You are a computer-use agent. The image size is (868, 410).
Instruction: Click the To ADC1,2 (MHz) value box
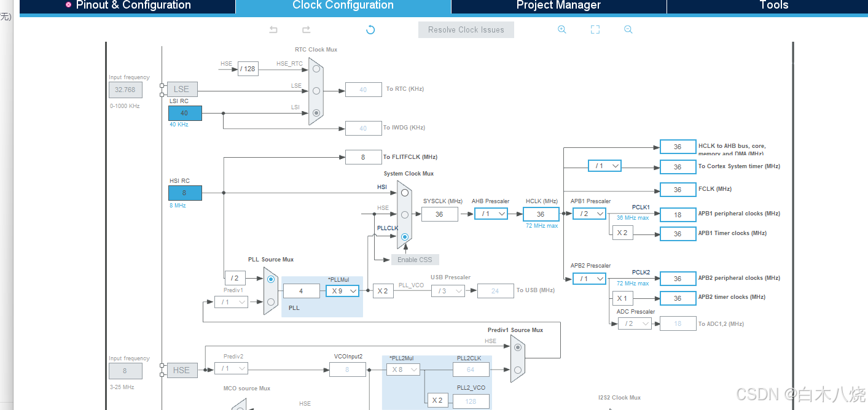click(678, 323)
